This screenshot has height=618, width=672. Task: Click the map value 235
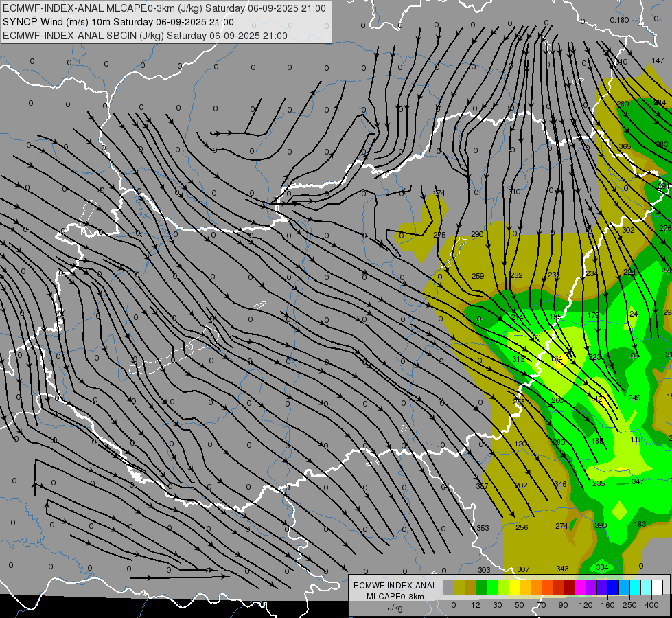(x=599, y=483)
